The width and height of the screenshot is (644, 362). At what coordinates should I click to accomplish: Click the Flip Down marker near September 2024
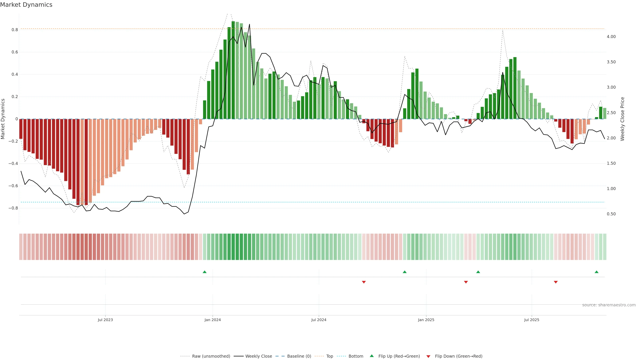(364, 282)
